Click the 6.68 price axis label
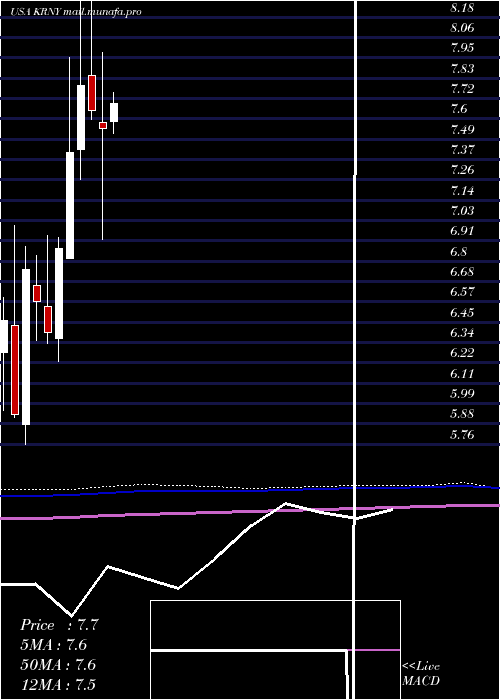This screenshot has height=700, width=500. [462, 272]
